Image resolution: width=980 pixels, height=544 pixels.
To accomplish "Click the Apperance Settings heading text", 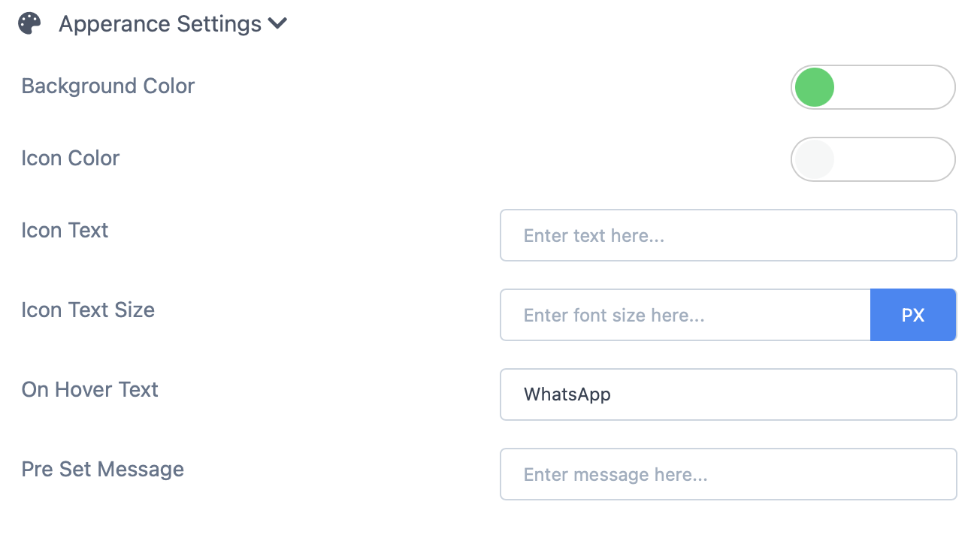I will [159, 24].
